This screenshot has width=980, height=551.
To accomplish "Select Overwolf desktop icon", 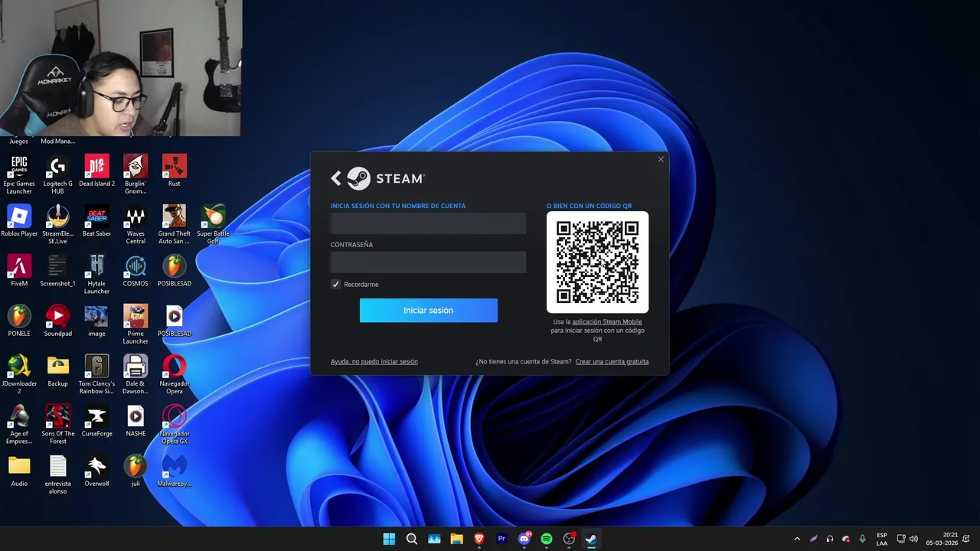I will [96, 471].
